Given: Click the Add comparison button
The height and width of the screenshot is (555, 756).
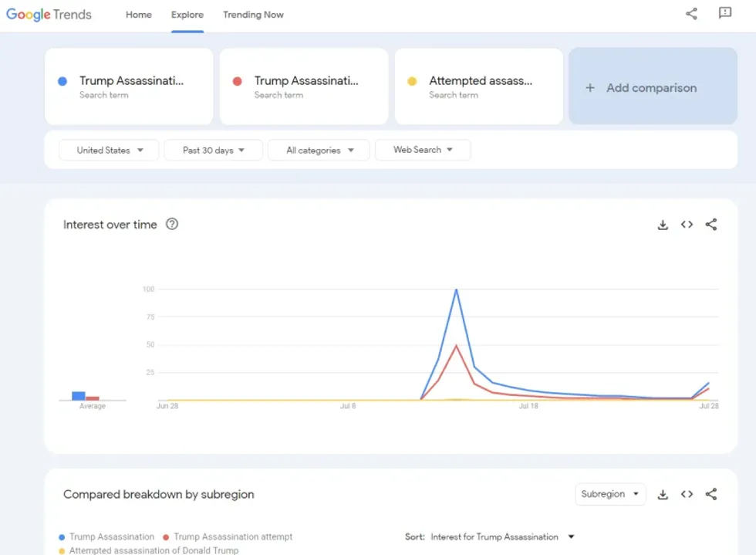Looking at the screenshot, I should (653, 87).
